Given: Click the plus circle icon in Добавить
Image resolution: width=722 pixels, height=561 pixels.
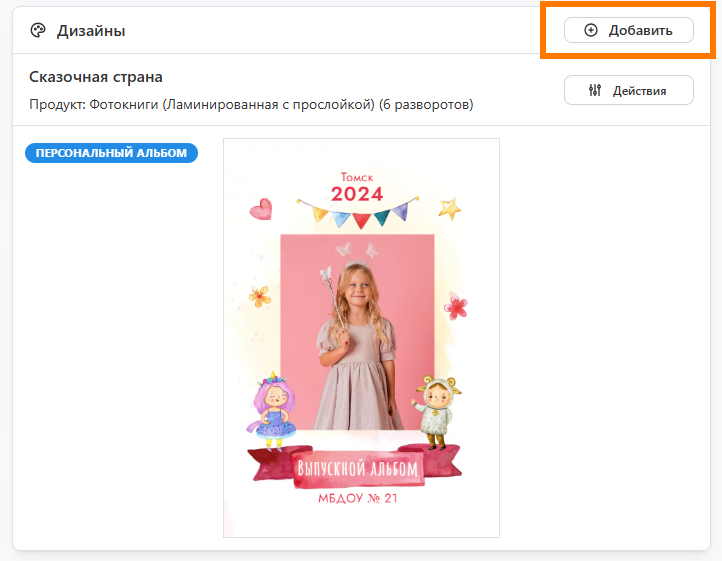Looking at the screenshot, I should [590, 31].
